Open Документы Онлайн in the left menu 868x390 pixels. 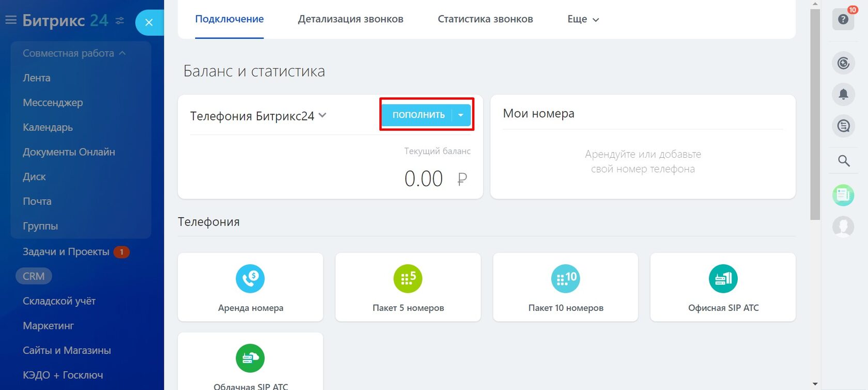[69, 152]
